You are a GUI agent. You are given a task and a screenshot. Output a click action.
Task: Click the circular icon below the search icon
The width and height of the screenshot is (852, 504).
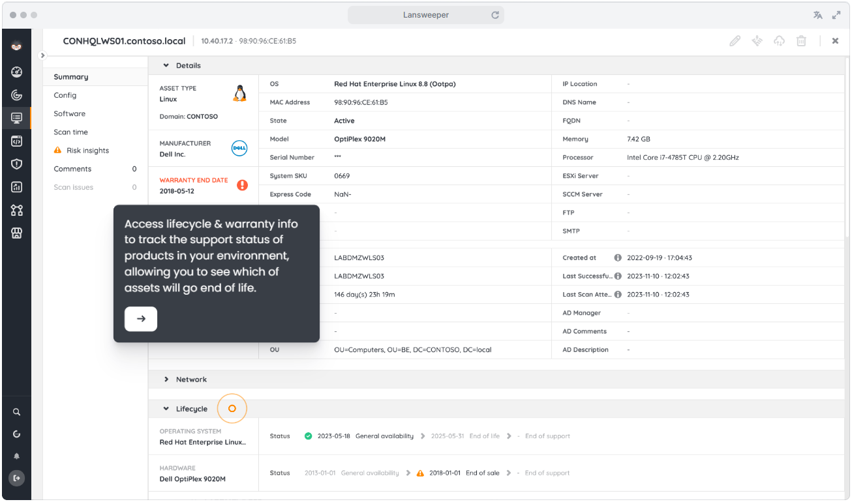coord(17,434)
